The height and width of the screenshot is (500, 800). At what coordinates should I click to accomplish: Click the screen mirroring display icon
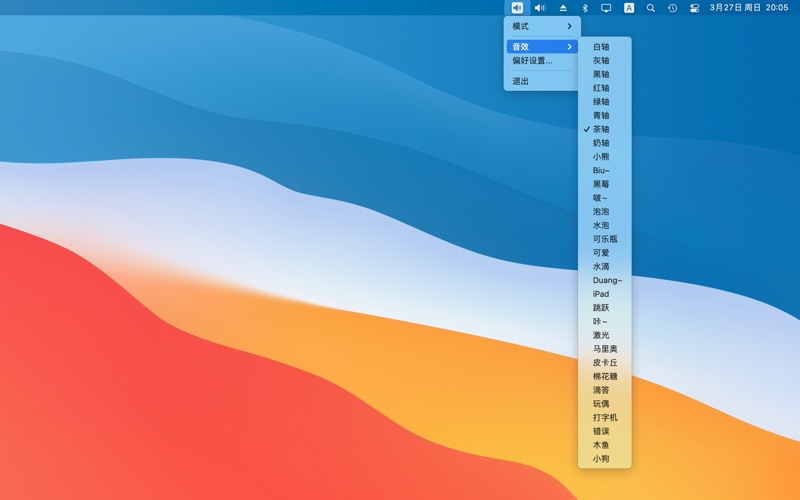(606, 8)
